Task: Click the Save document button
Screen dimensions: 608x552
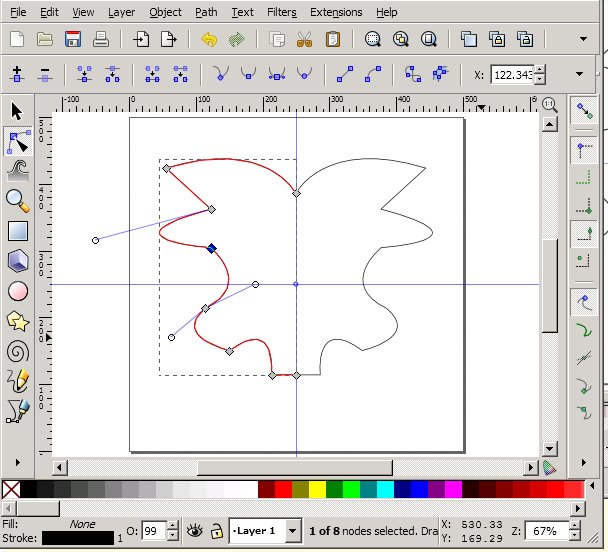Action: 72,40
